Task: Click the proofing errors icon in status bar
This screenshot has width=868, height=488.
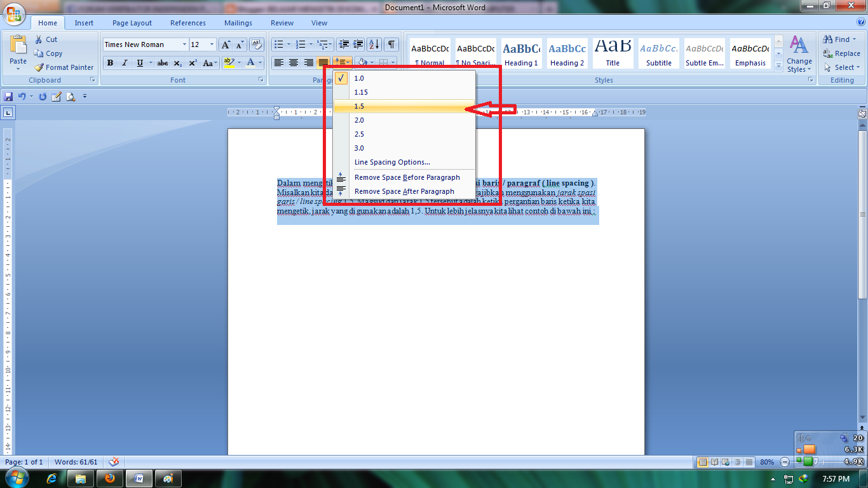Action: (114, 462)
